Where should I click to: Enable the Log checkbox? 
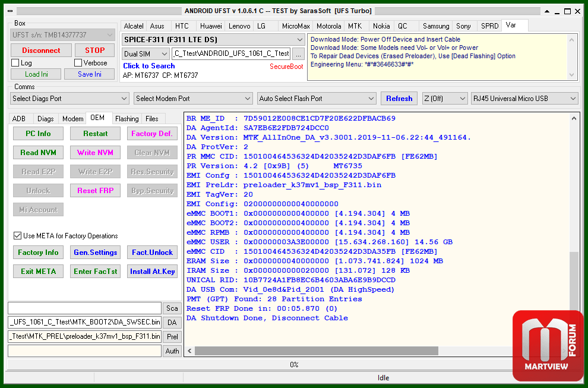pos(15,62)
